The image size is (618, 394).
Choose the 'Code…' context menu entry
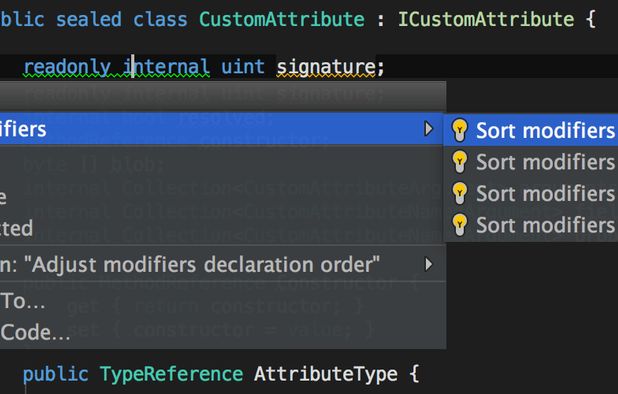223,333
